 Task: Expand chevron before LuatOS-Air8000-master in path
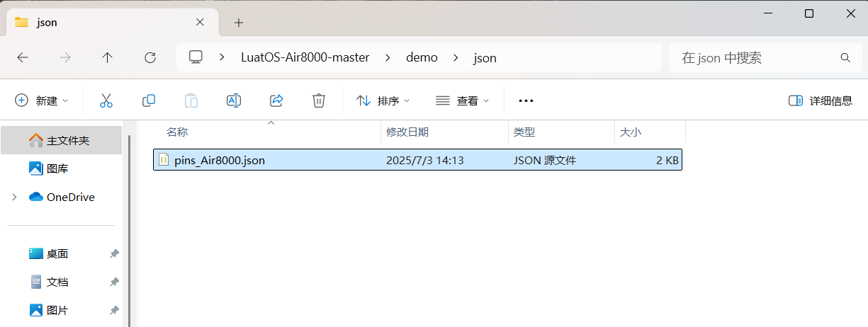click(x=222, y=57)
